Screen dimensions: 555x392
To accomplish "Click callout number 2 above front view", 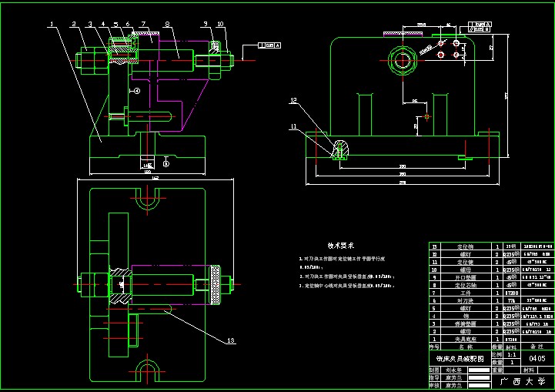I will 74,24.
